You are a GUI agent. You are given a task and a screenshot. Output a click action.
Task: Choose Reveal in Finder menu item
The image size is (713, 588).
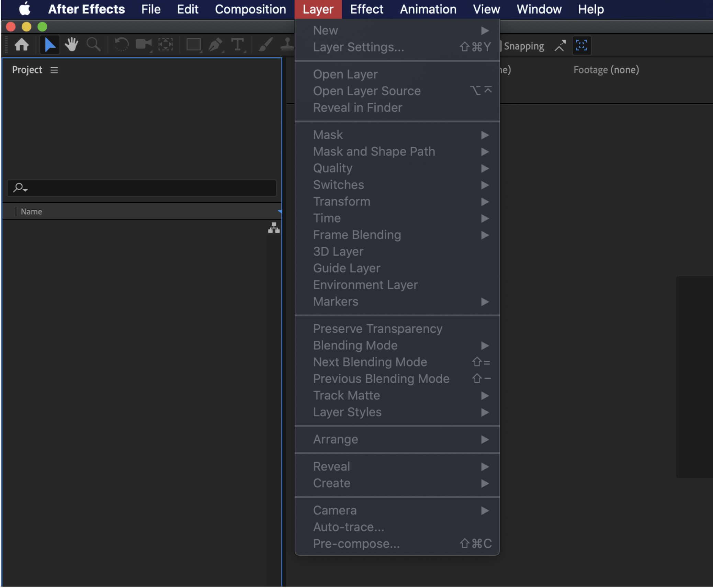397,108
